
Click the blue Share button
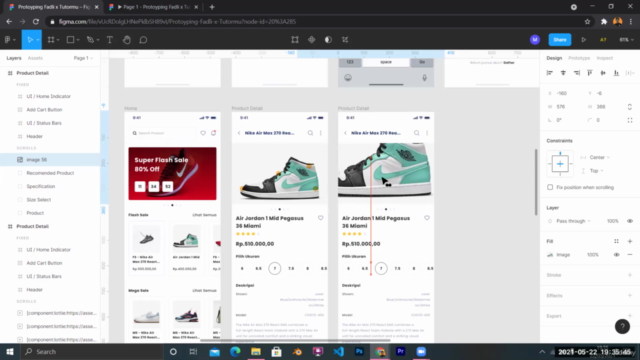tap(560, 40)
